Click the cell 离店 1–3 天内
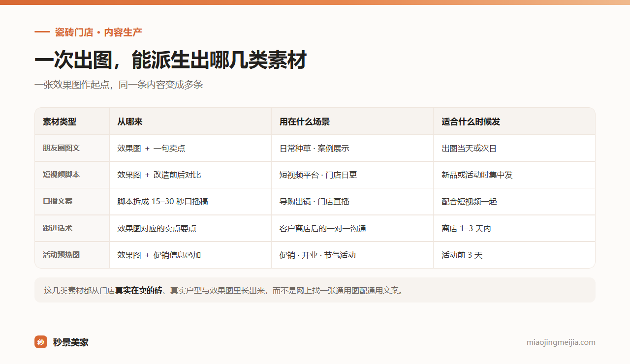This screenshot has width=630, height=364. pyautogui.click(x=514, y=228)
